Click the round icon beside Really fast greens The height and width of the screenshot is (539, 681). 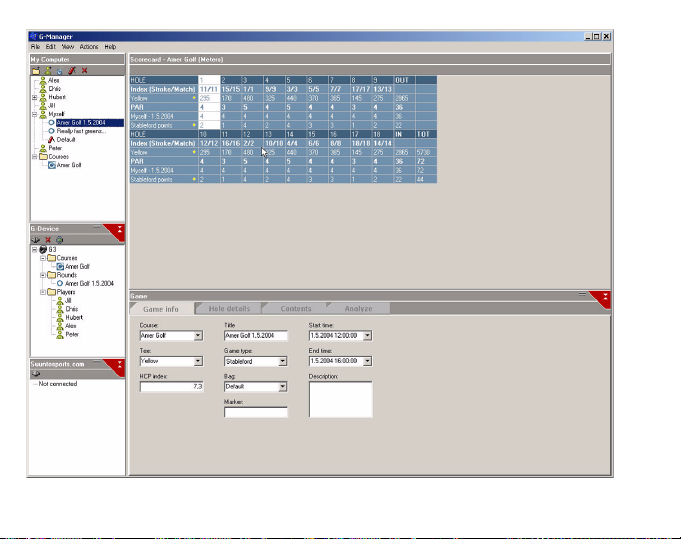(51, 131)
